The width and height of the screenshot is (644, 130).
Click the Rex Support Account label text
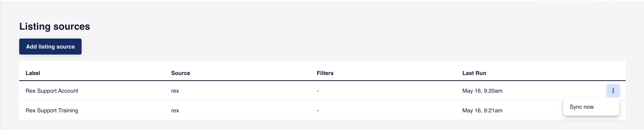52,91
